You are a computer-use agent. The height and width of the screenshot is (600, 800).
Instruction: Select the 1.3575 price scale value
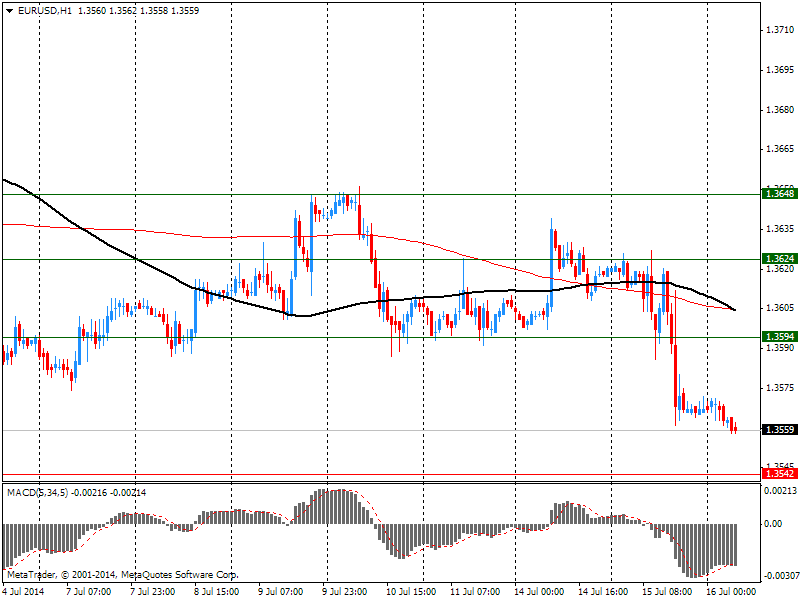click(780, 388)
